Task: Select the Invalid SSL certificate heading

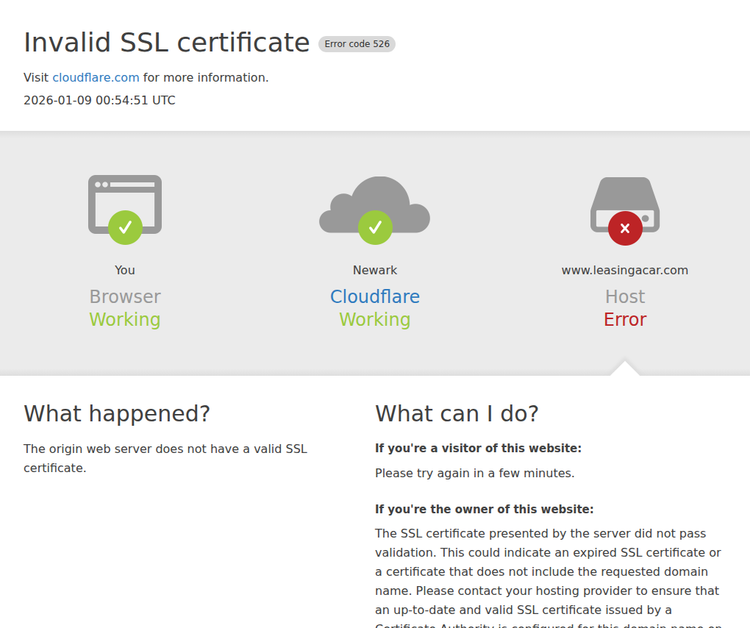Action: pyautogui.click(x=167, y=43)
